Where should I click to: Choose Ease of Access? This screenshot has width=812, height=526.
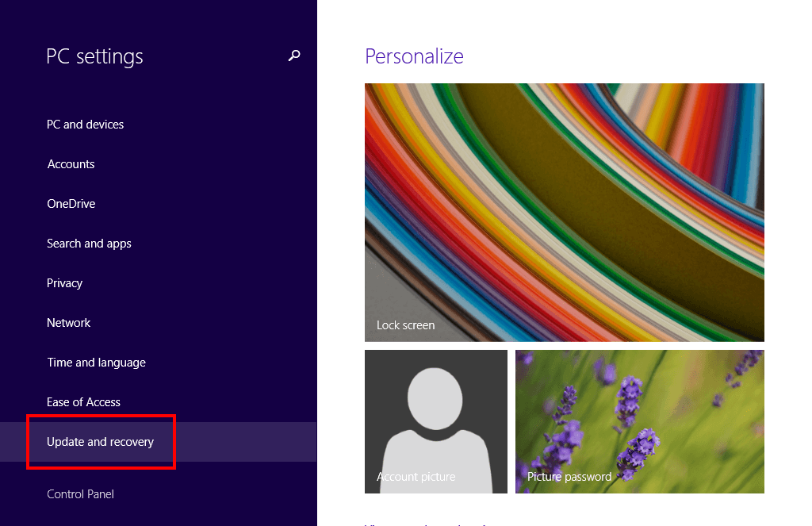(83, 402)
